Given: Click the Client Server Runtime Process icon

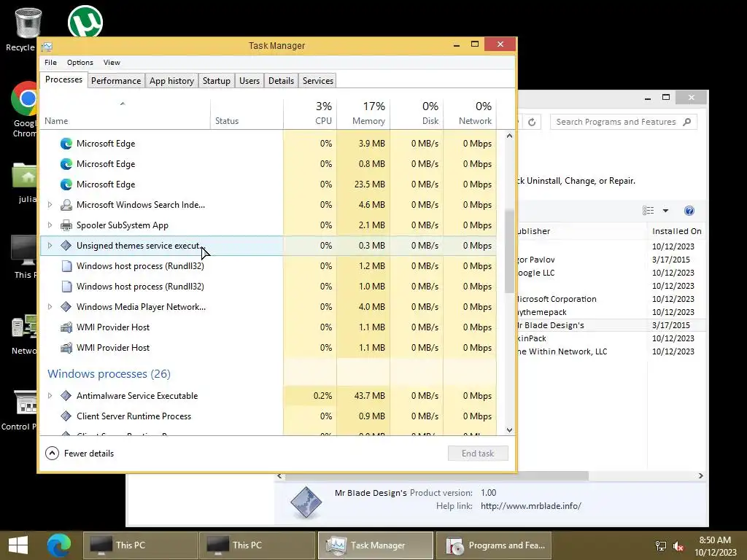Looking at the screenshot, I should (66, 416).
